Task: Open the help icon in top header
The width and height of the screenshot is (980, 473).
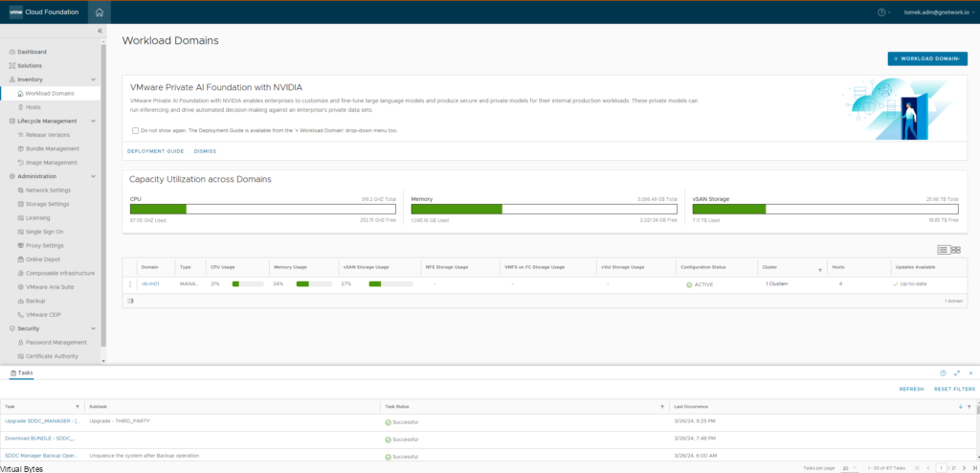Action: pos(881,11)
